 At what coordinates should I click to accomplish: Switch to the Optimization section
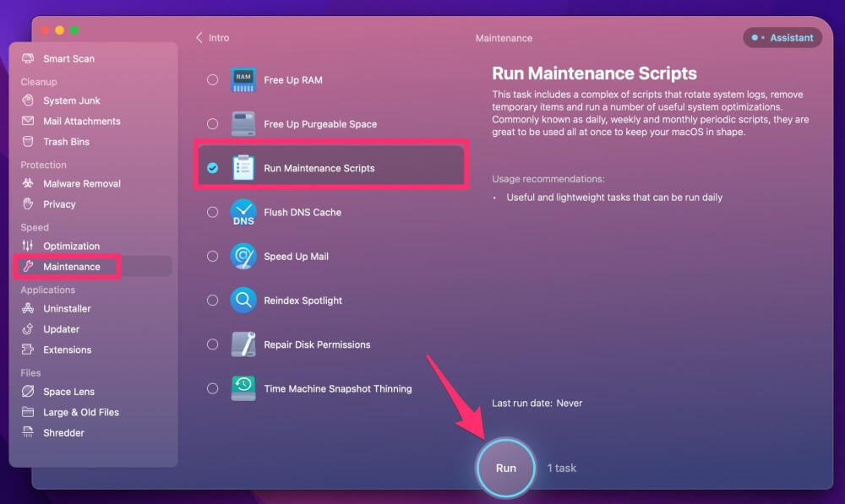71,246
